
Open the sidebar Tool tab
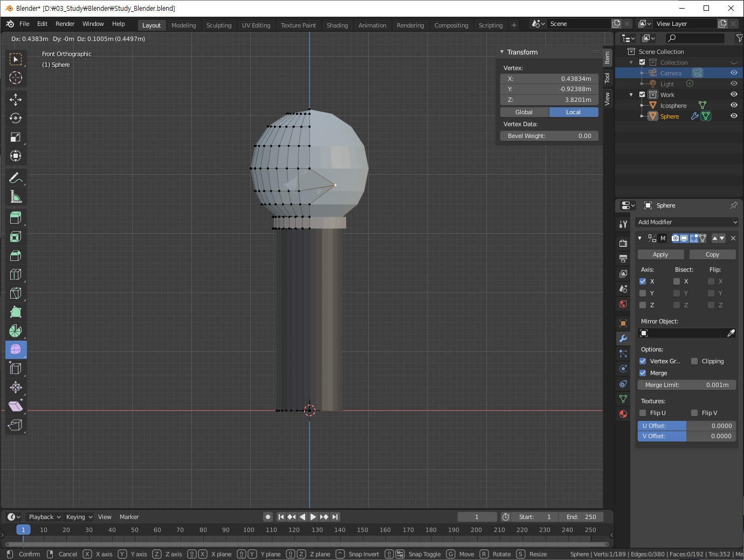coord(608,78)
